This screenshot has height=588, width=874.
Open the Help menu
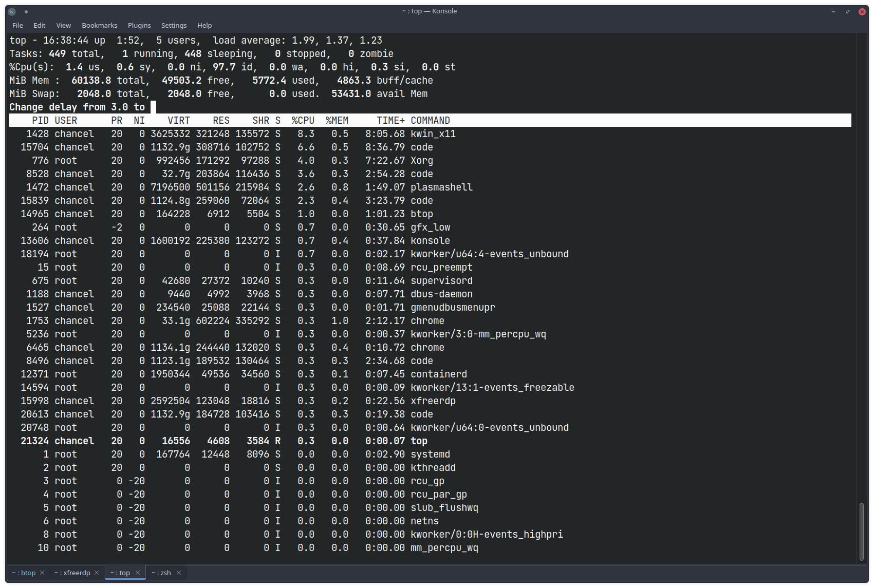pyautogui.click(x=204, y=25)
